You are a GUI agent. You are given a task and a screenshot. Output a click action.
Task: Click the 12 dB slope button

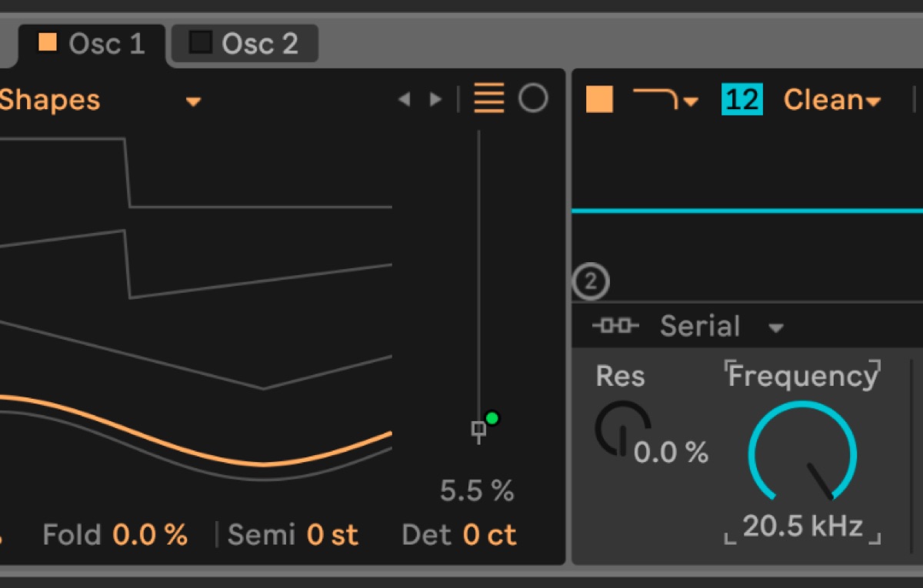point(742,100)
